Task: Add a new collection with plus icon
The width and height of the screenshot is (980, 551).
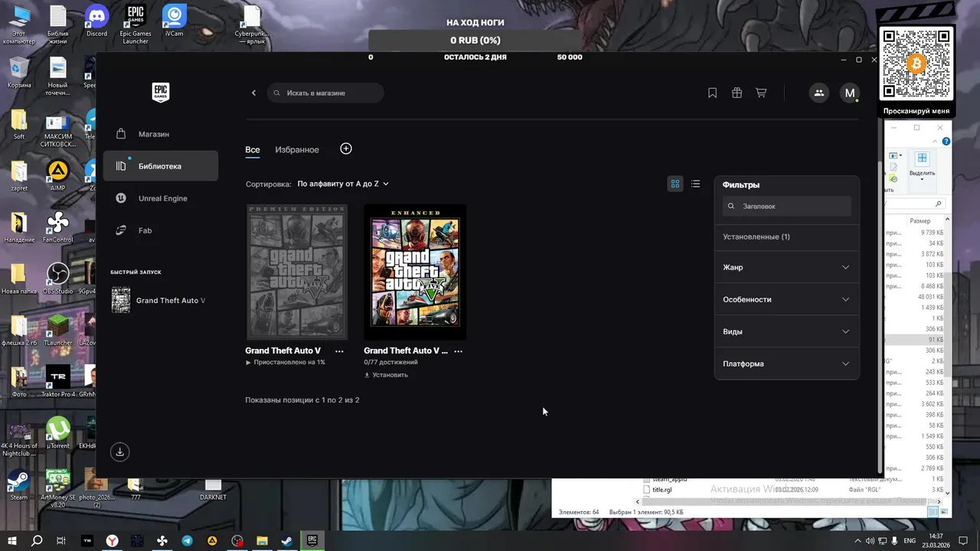Action: click(346, 148)
